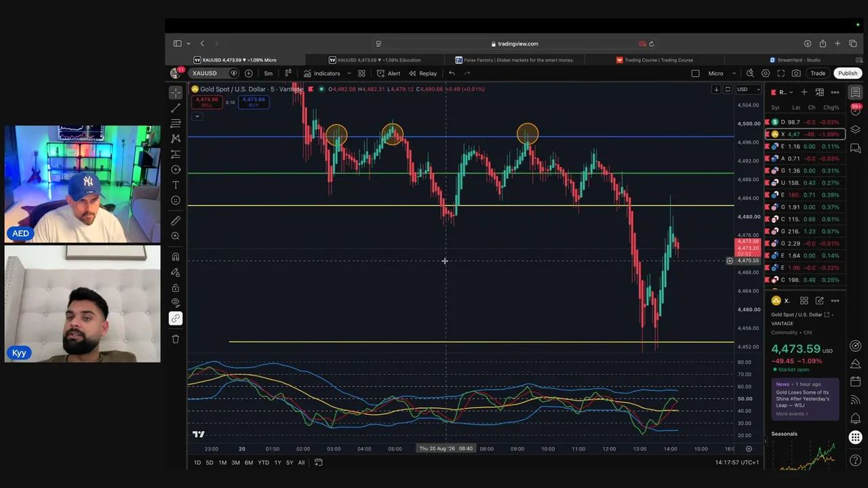Open the layout setup square icon
868x488 pixels.
pyautogui.click(x=695, y=73)
